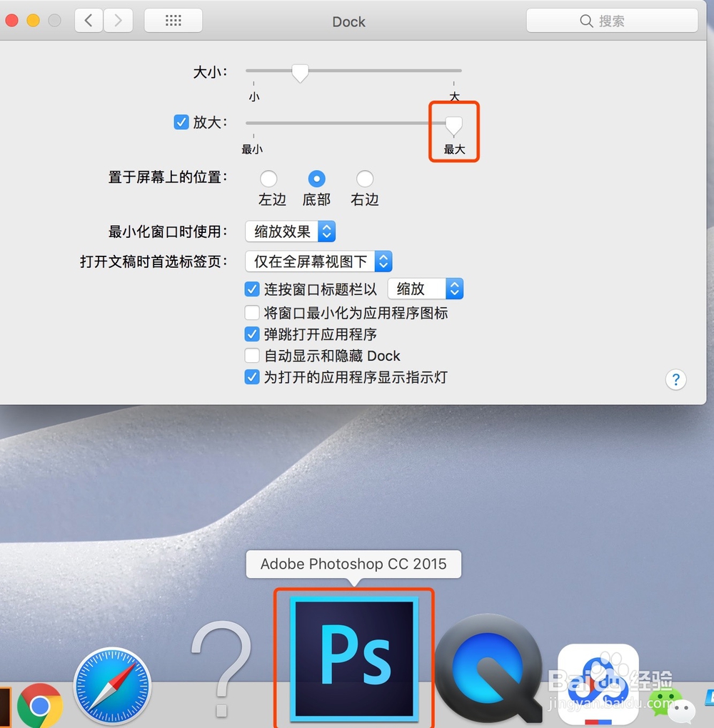Click the 置于屏幕上的位置 label
The image size is (714, 728).
[x=168, y=177]
